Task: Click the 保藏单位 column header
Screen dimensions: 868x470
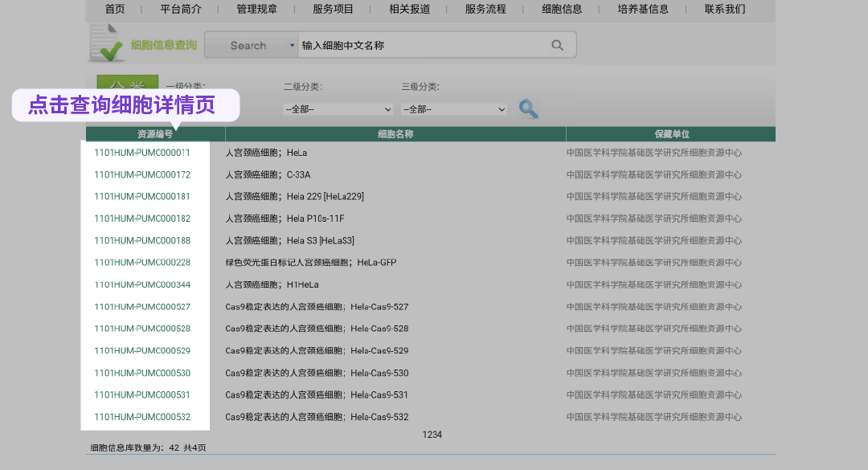Action: [671, 134]
